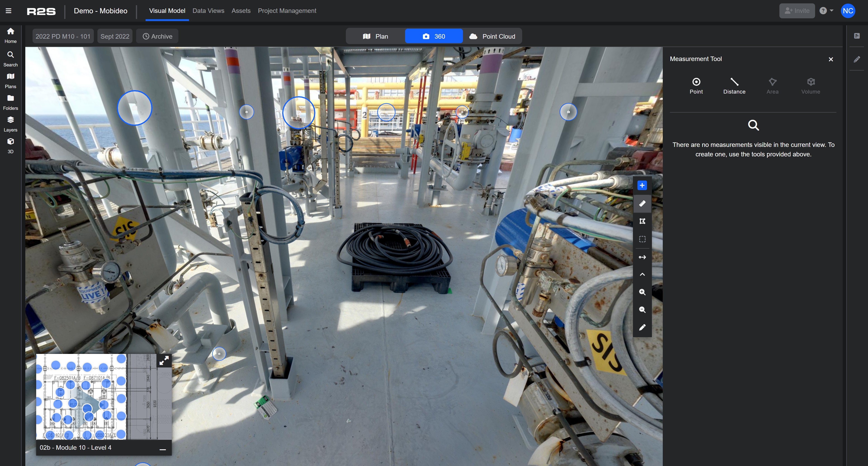Minimize the minimap panel

(x=163, y=449)
